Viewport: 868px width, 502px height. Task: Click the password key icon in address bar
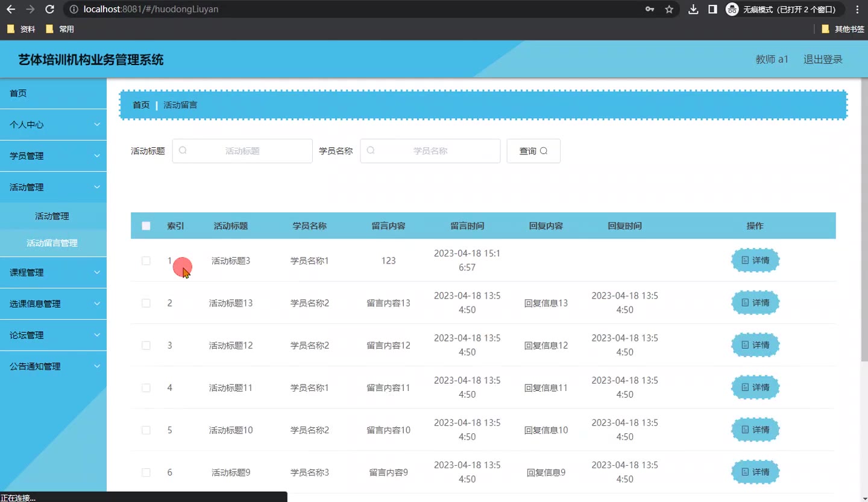[650, 9]
